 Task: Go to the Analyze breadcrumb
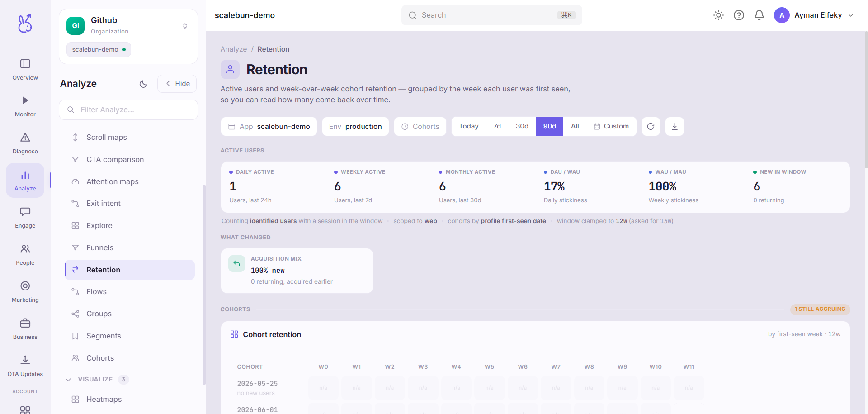click(x=234, y=49)
